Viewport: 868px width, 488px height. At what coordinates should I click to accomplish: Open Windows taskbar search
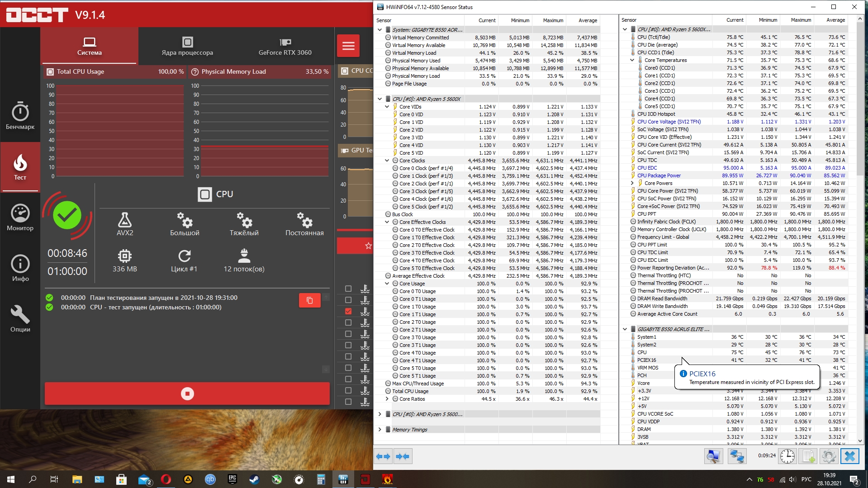pyautogui.click(x=33, y=479)
